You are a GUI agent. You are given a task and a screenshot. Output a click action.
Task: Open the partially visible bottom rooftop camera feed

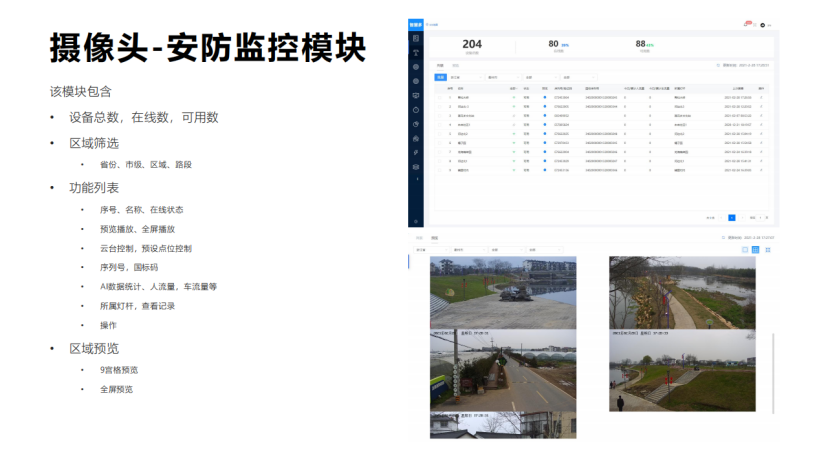[503, 425]
